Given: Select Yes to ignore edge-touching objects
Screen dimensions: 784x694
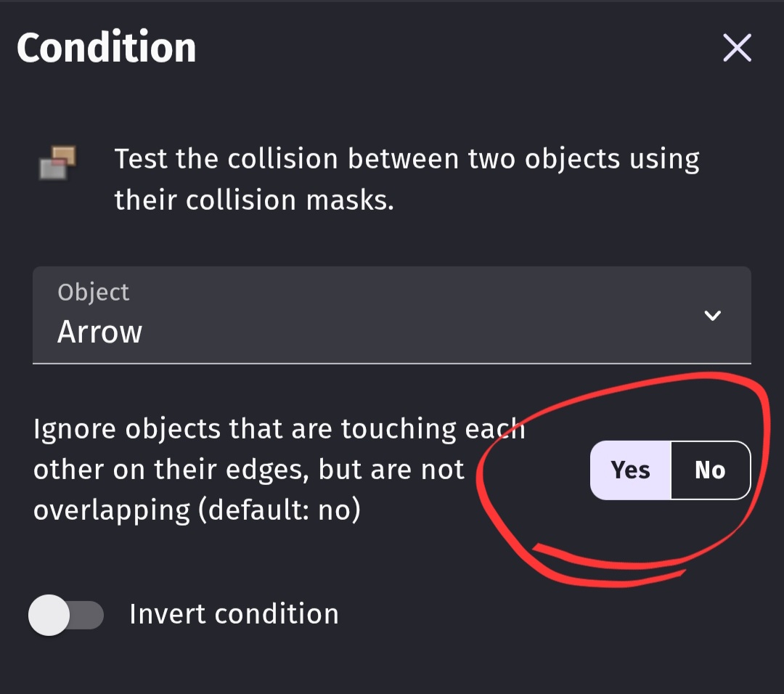Looking at the screenshot, I should [x=630, y=470].
